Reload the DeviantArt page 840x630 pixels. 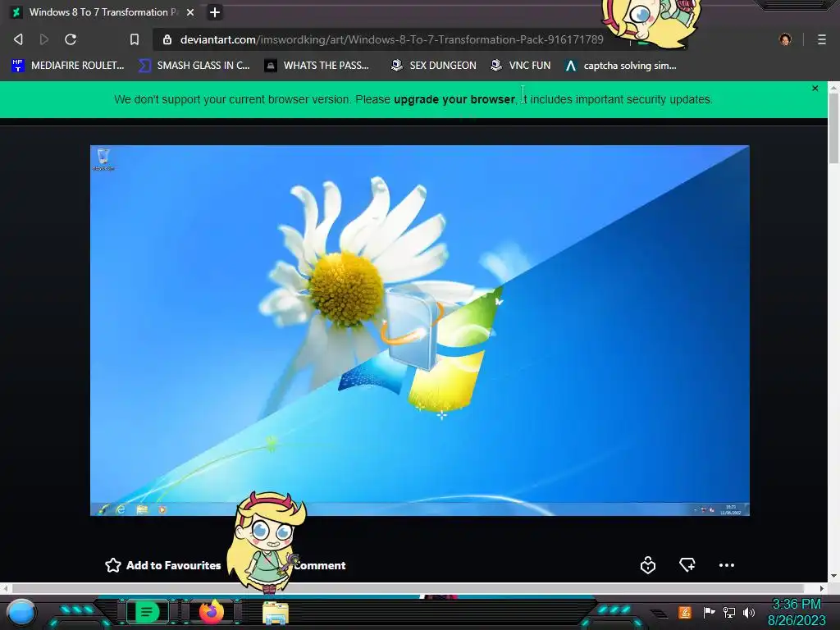click(x=71, y=39)
